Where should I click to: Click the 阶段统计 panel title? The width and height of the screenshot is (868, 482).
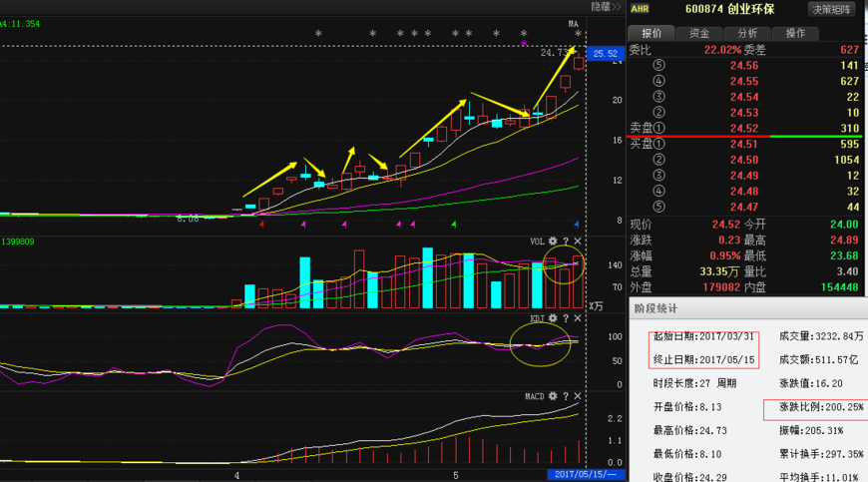tap(655, 308)
